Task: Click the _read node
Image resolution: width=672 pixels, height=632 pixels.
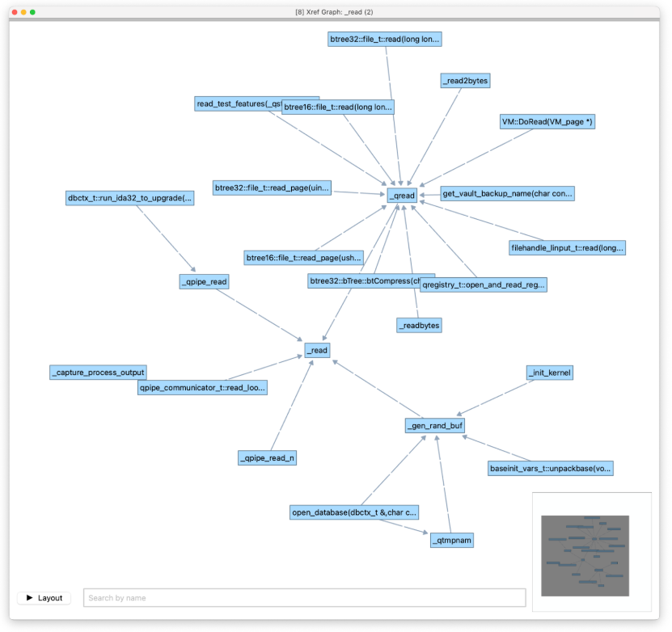Action: coord(316,350)
